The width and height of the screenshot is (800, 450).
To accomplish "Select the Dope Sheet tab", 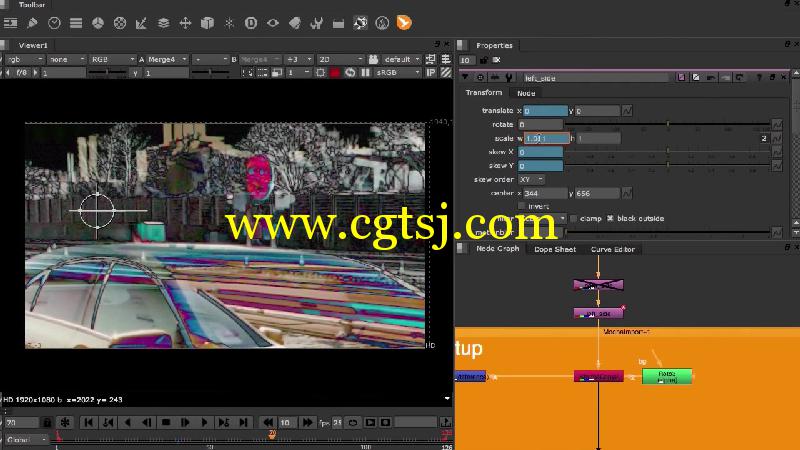I will (555, 249).
